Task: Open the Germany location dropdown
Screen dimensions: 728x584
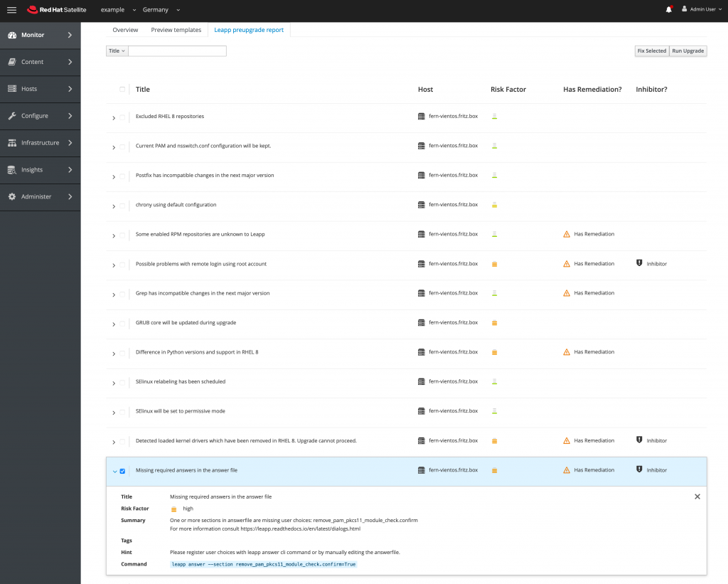Action: (x=161, y=10)
